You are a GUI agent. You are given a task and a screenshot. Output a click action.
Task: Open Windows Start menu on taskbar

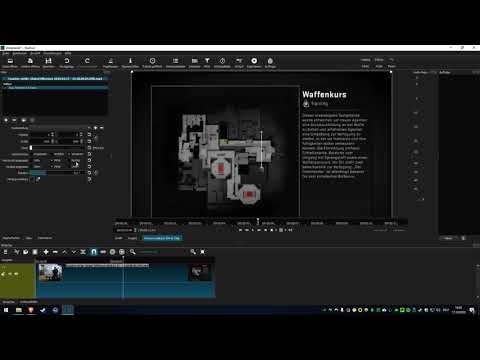[x=6, y=310]
